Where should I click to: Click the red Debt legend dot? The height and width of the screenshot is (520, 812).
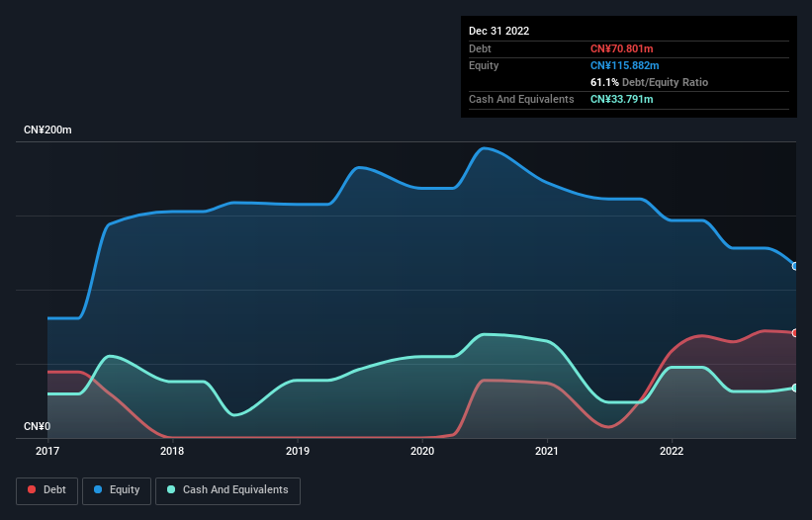click(32, 489)
